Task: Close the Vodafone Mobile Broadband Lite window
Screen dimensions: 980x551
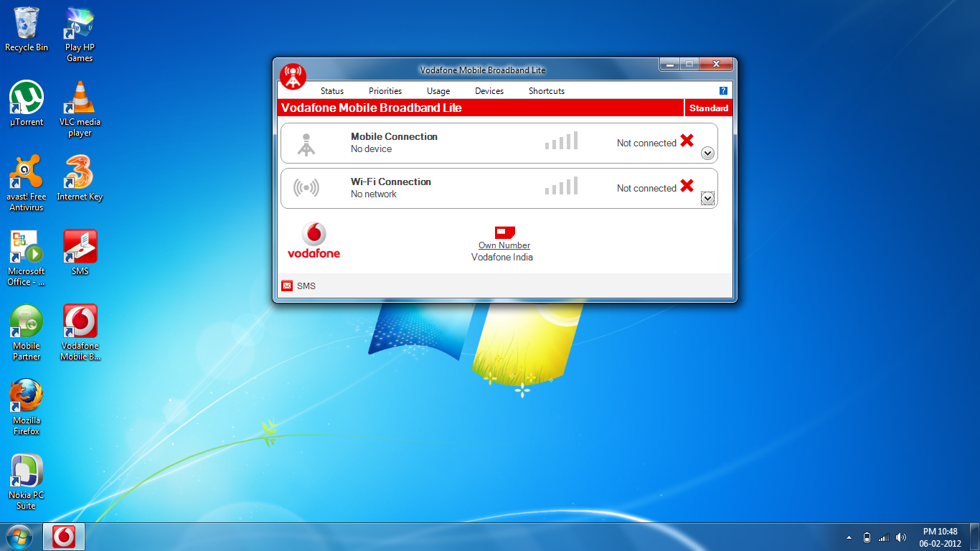Action: 716,65
